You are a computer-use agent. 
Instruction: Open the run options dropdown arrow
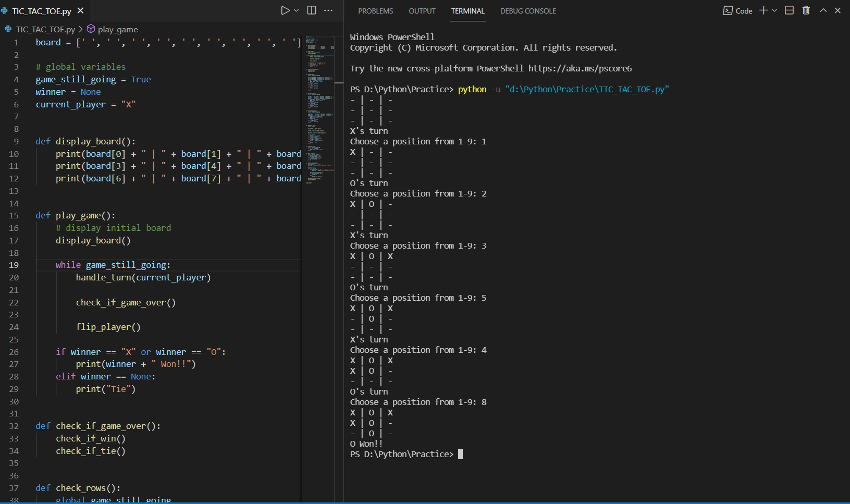click(297, 10)
